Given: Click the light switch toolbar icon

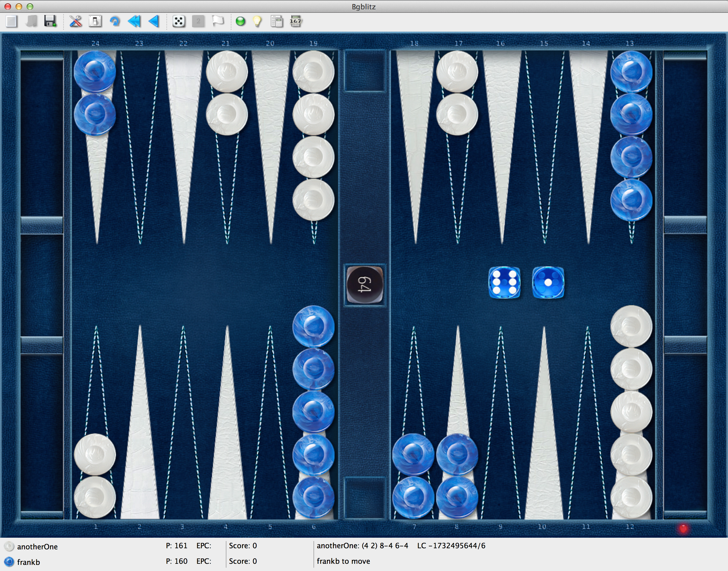Looking at the screenshot, I should point(95,21).
